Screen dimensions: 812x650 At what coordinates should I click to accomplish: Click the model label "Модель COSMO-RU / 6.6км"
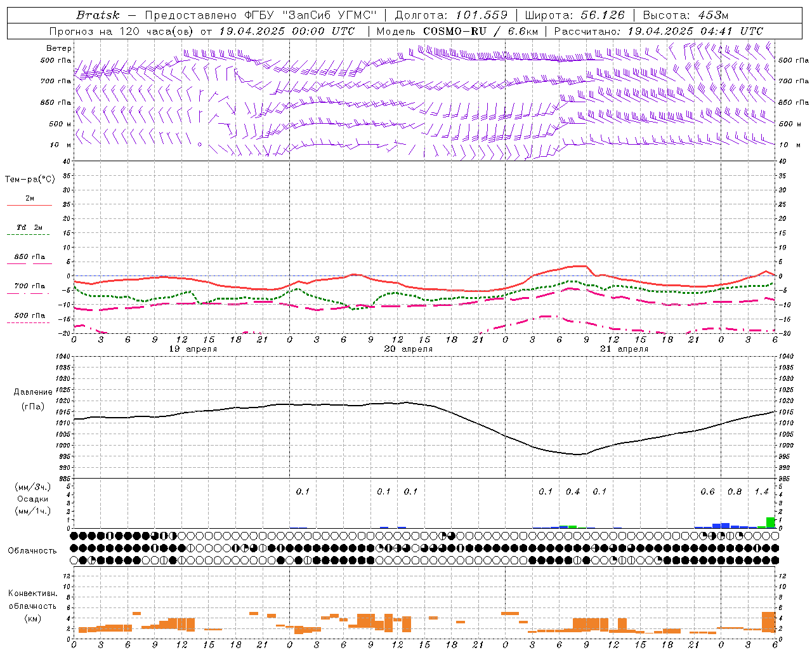(x=457, y=31)
